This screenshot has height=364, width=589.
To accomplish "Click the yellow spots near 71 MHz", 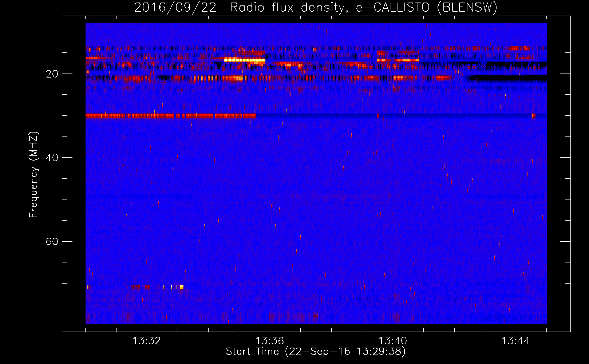I will tap(173, 287).
